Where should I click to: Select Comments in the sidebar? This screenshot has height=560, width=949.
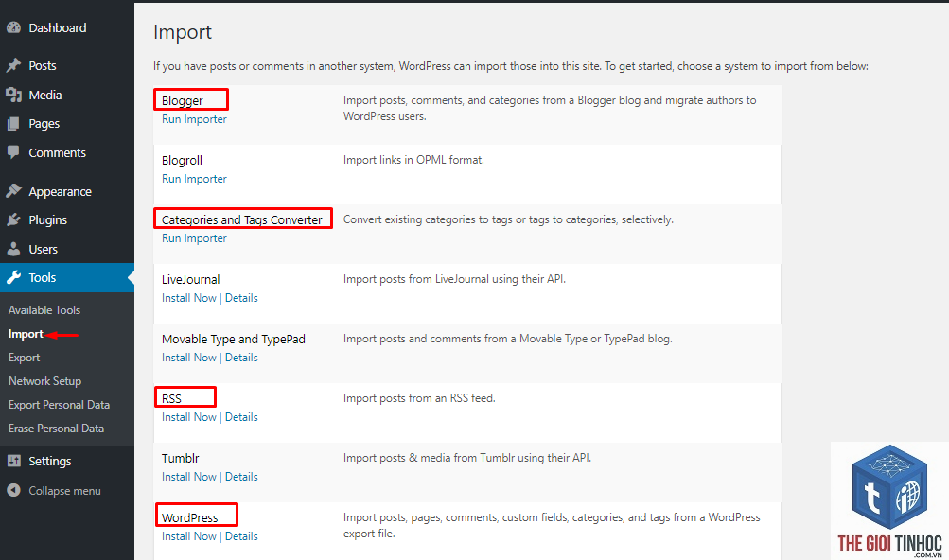coord(58,152)
